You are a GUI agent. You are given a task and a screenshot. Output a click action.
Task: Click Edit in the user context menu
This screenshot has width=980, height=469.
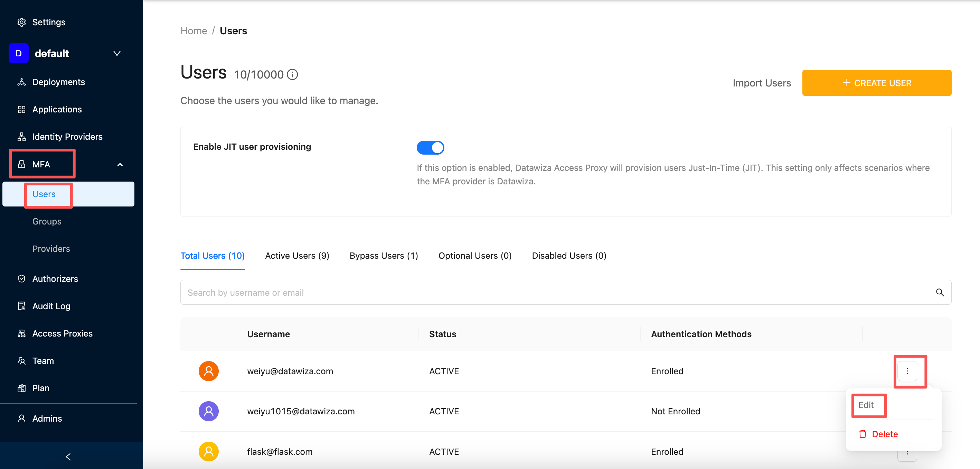(x=867, y=405)
